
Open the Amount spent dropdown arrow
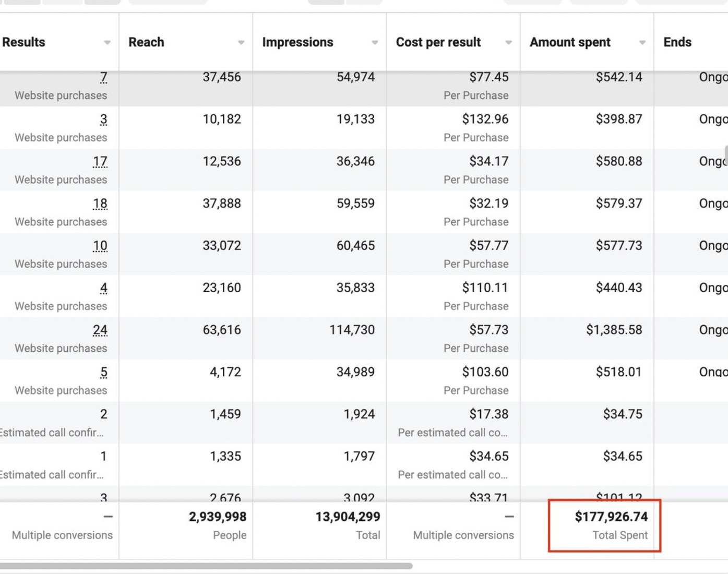pos(642,43)
